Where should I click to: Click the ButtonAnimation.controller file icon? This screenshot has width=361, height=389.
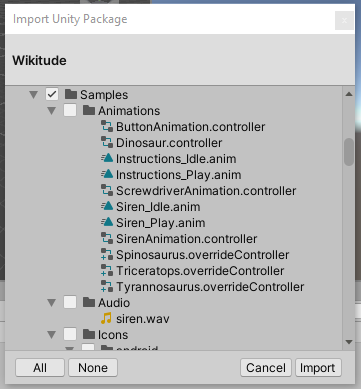tap(107, 127)
